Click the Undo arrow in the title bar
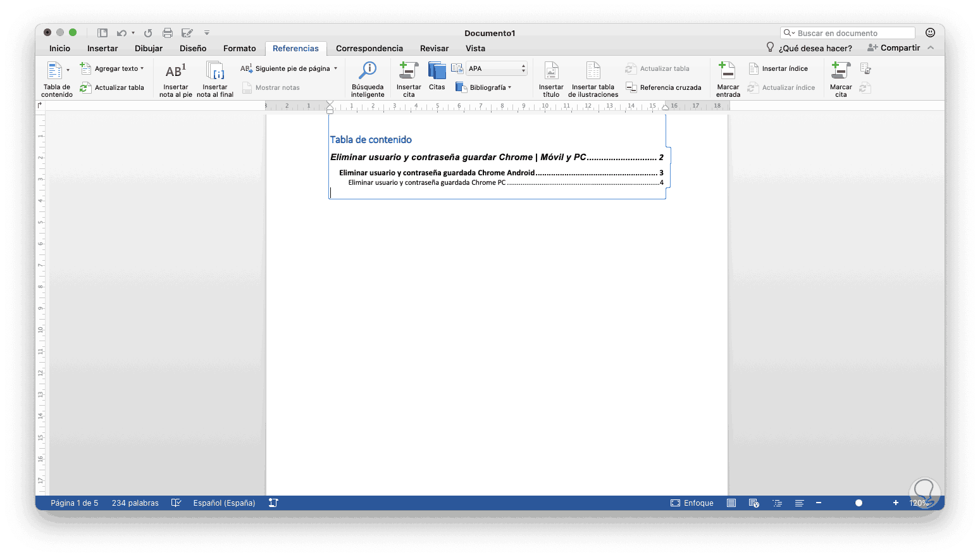This screenshot has height=557, width=980. tap(121, 33)
